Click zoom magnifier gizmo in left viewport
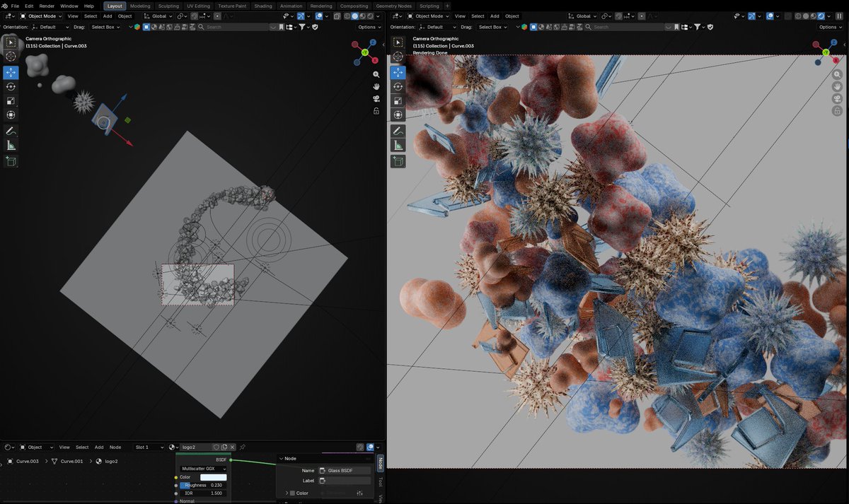The width and height of the screenshot is (849, 504). tap(376, 74)
